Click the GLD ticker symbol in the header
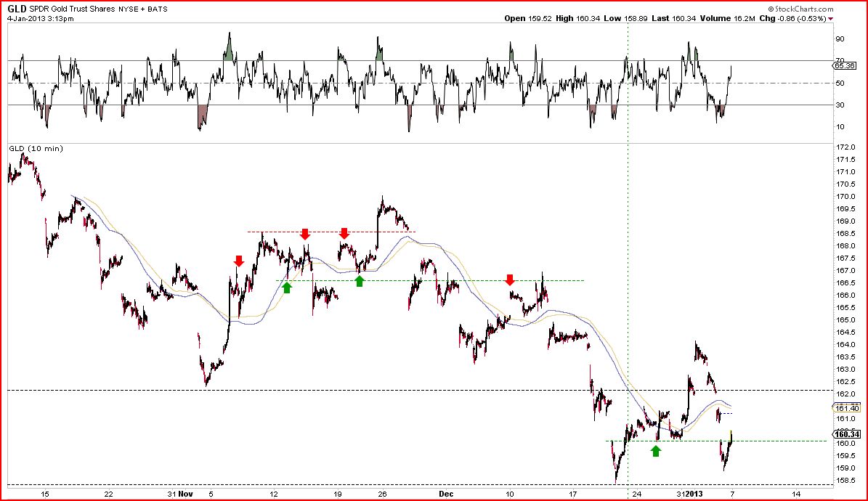The height and width of the screenshot is (501, 868). pos(17,9)
